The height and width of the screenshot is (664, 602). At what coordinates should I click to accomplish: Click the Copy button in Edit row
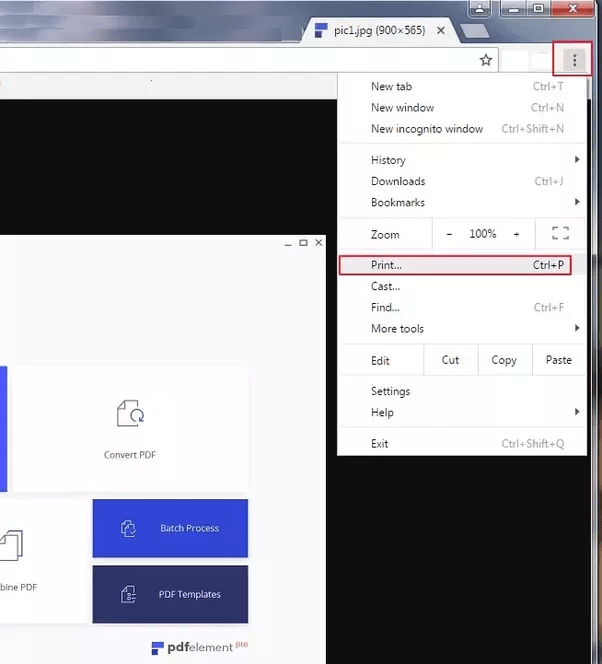[x=504, y=360]
